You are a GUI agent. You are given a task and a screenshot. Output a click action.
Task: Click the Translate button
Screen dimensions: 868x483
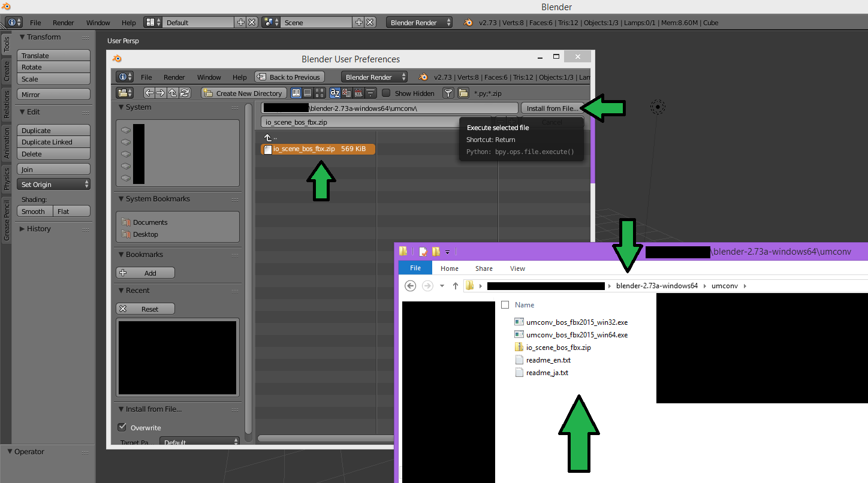53,55
